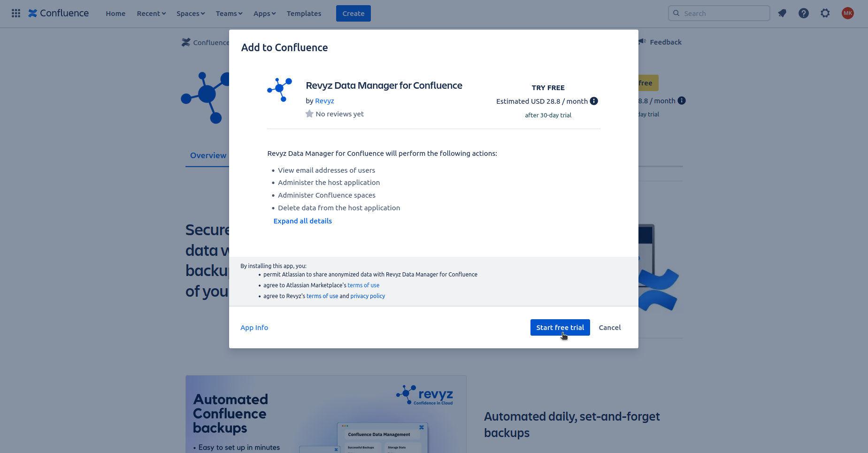Click the reviews star icon
Viewport: 868px width, 453px height.
[x=309, y=114]
